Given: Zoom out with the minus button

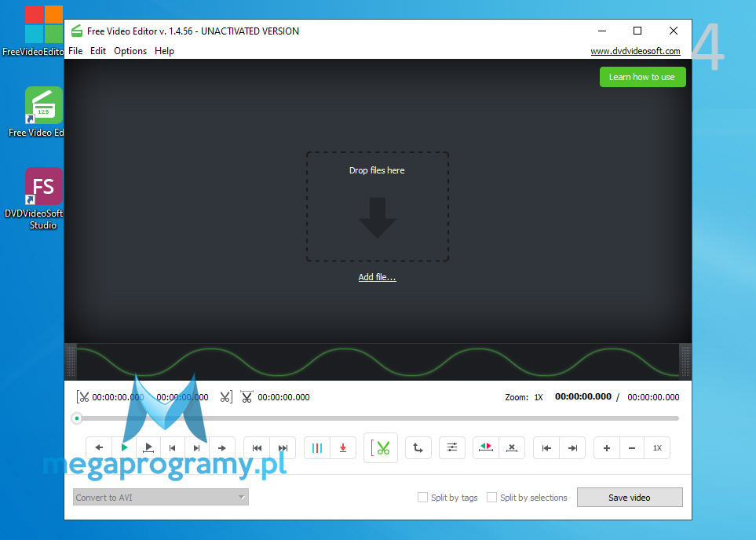Looking at the screenshot, I should click(x=632, y=448).
